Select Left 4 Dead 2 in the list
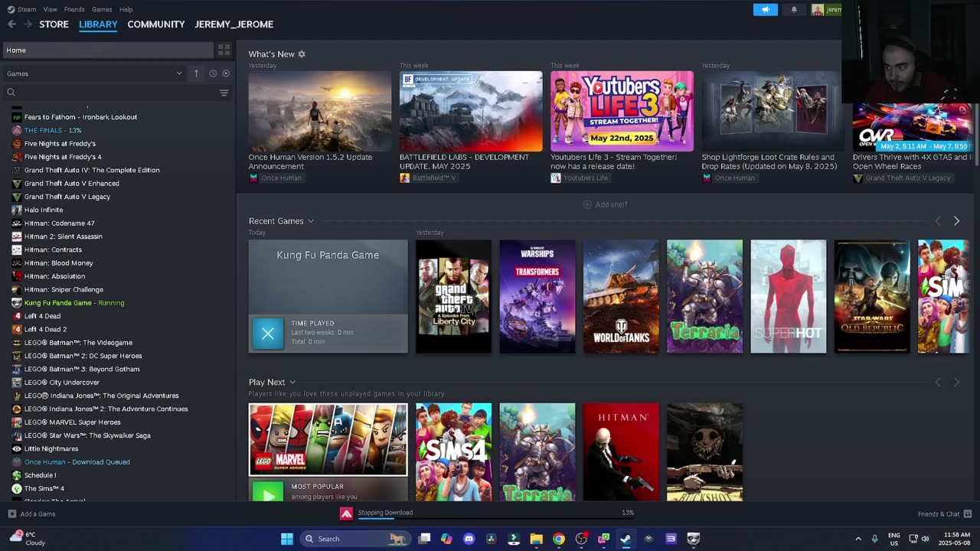 [x=45, y=329]
